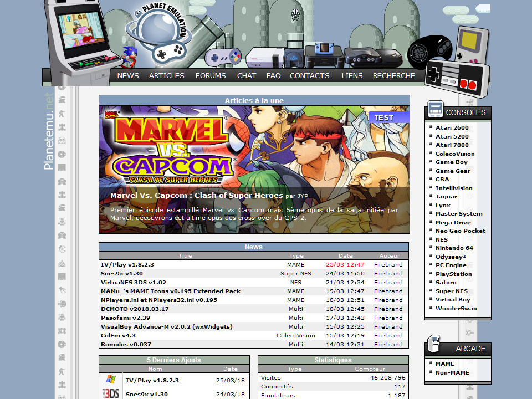The height and width of the screenshot is (399, 532).
Task: Open the Romulus v0.037 news item
Action: (126, 344)
